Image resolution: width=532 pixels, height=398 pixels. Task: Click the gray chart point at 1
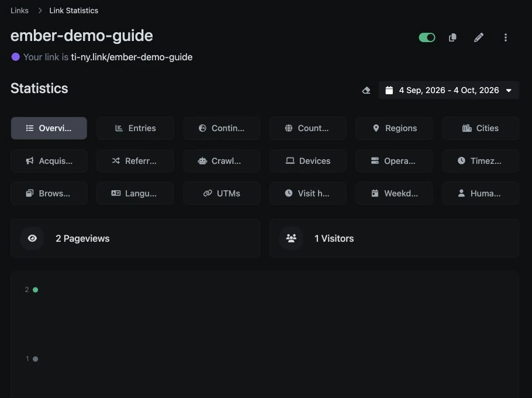[x=35, y=359]
